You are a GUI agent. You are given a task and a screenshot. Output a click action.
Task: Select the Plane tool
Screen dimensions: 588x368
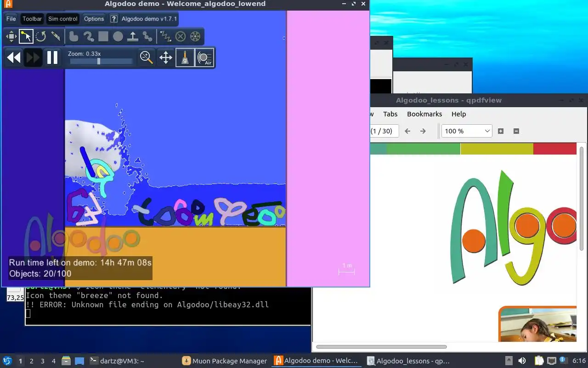(132, 36)
